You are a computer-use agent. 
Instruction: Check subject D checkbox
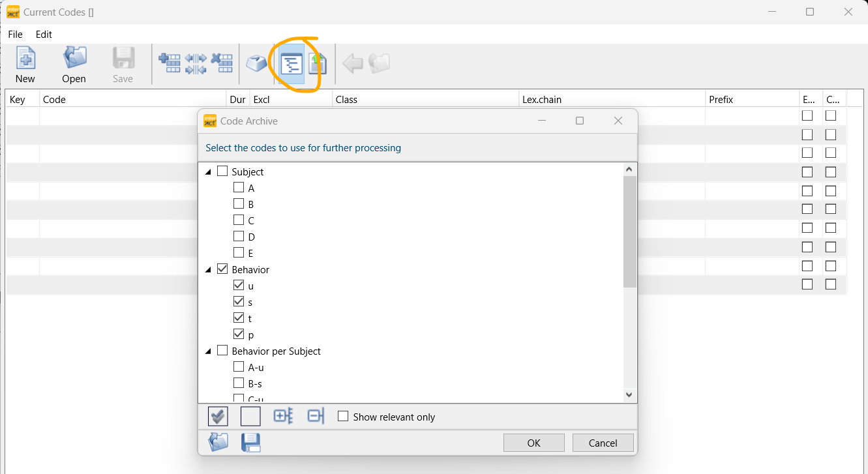[x=239, y=237]
